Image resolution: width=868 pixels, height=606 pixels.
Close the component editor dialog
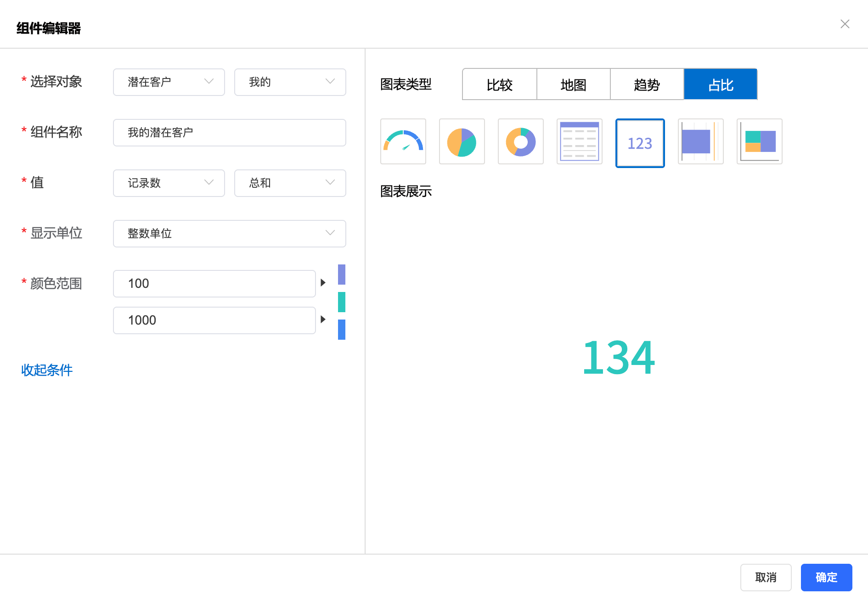[845, 24]
